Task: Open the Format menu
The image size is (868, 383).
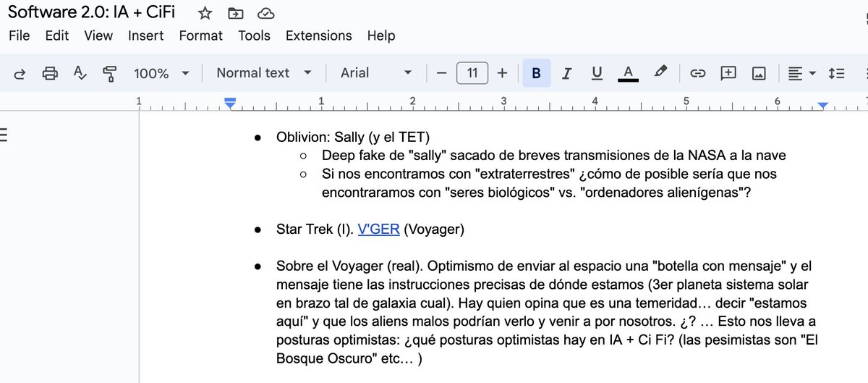Action: [201, 35]
